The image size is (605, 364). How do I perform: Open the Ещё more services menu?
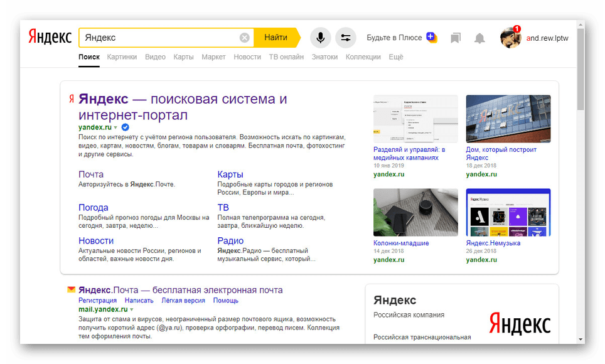click(x=396, y=56)
